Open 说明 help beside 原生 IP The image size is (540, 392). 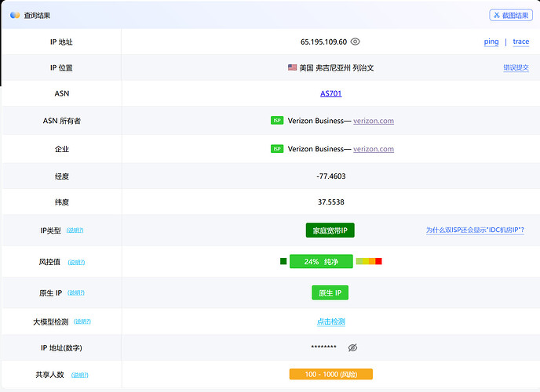click(x=76, y=292)
